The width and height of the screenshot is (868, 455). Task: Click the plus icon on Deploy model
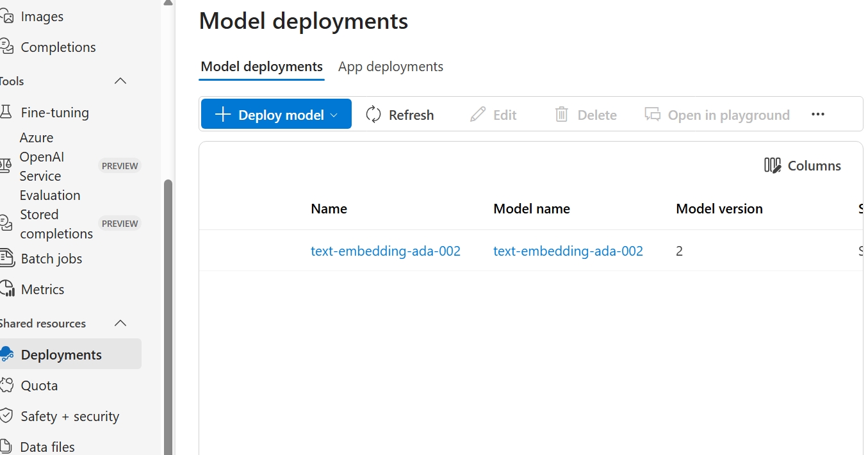tap(222, 115)
